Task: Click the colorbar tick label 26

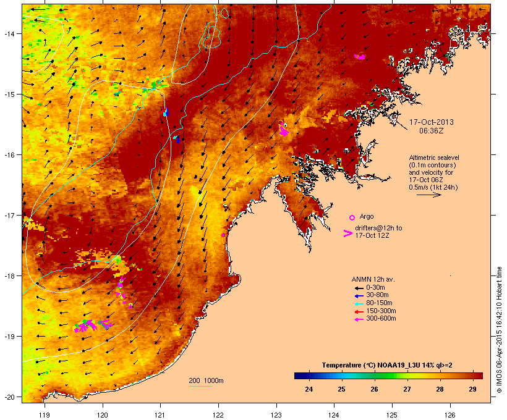Action: click(x=375, y=389)
